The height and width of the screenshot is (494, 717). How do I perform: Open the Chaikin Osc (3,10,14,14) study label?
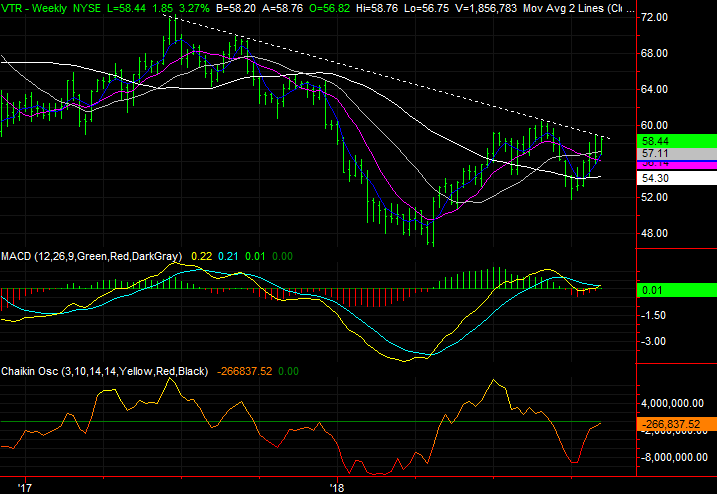tap(104, 371)
